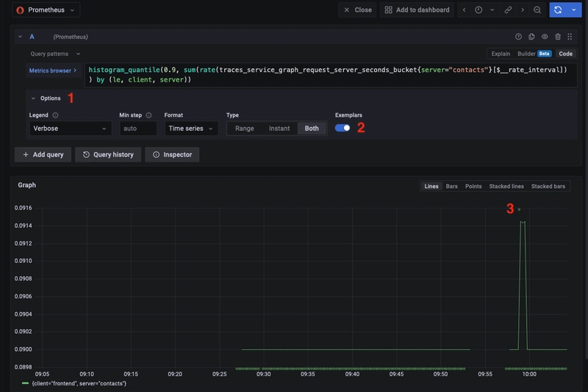588x392 pixels.
Task: Set graph style to Bars
Action: point(451,186)
